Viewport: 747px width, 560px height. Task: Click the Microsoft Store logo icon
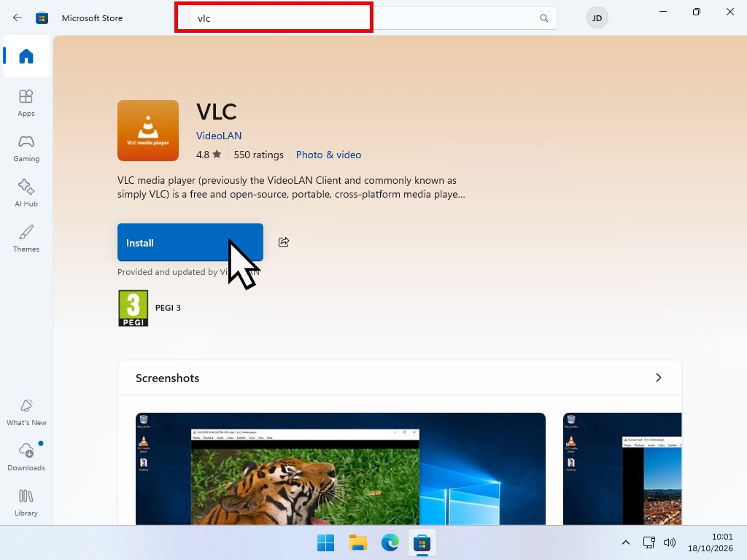click(42, 18)
